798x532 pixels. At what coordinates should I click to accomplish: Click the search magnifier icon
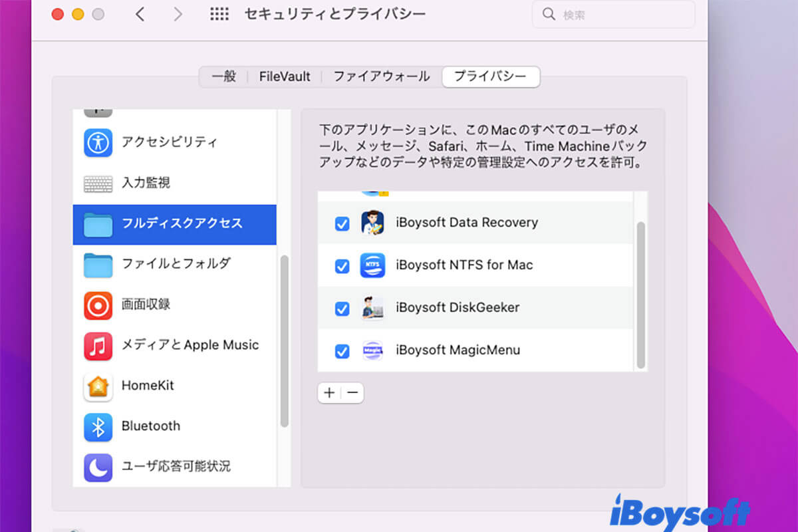pyautogui.click(x=549, y=14)
